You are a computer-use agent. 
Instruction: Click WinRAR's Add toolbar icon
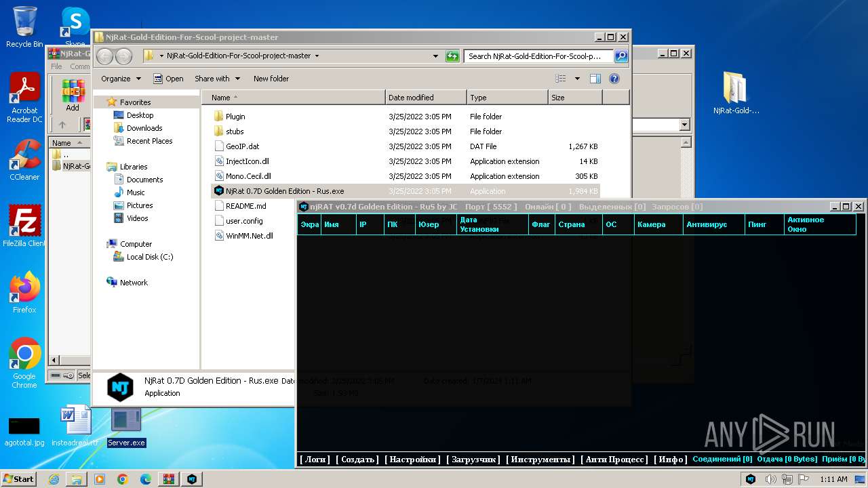coord(73,96)
